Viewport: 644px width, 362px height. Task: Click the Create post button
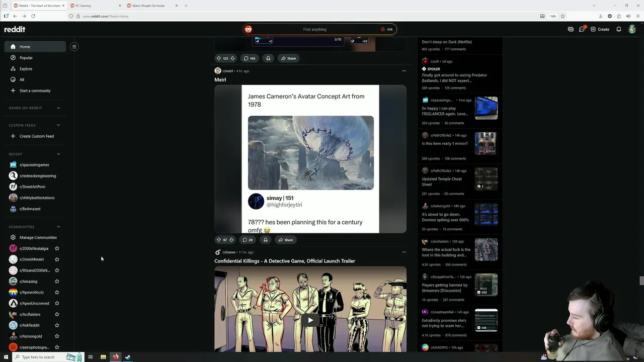(600, 29)
